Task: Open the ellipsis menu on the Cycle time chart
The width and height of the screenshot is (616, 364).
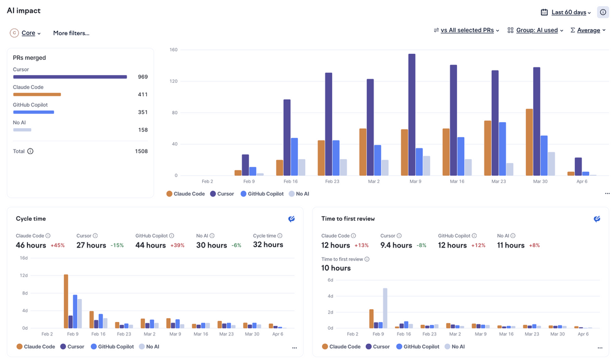Action: pyautogui.click(x=295, y=347)
